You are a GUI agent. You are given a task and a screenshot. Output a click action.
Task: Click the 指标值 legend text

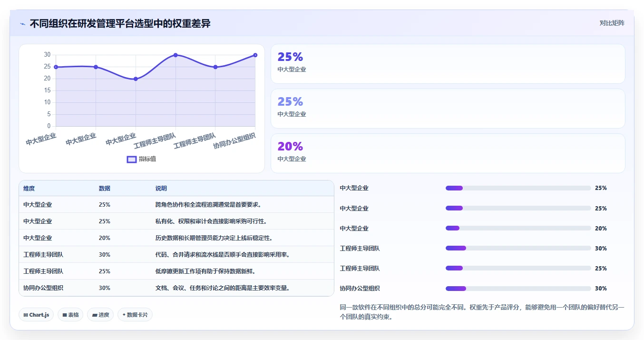tap(147, 159)
